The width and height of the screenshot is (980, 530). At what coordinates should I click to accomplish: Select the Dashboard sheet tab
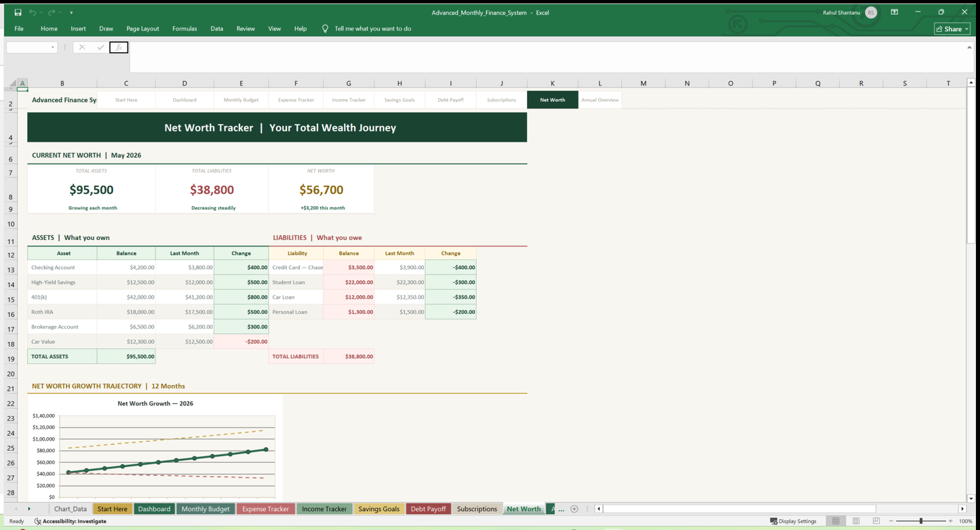pos(155,509)
